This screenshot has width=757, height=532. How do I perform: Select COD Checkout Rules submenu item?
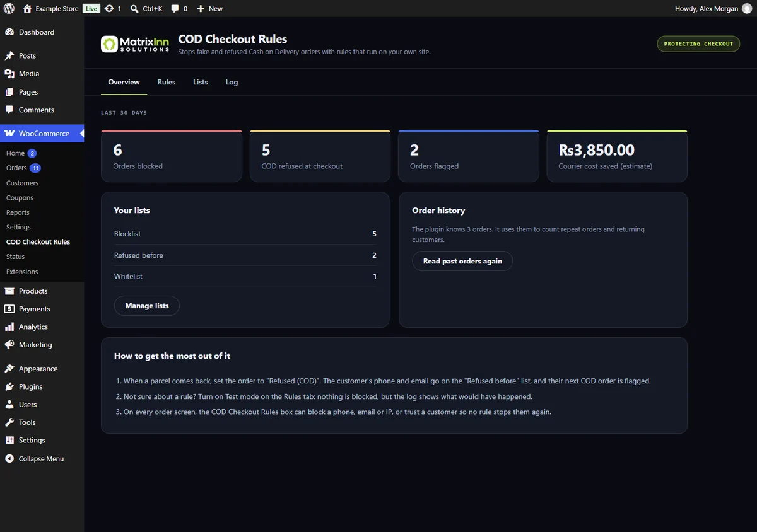tap(38, 242)
